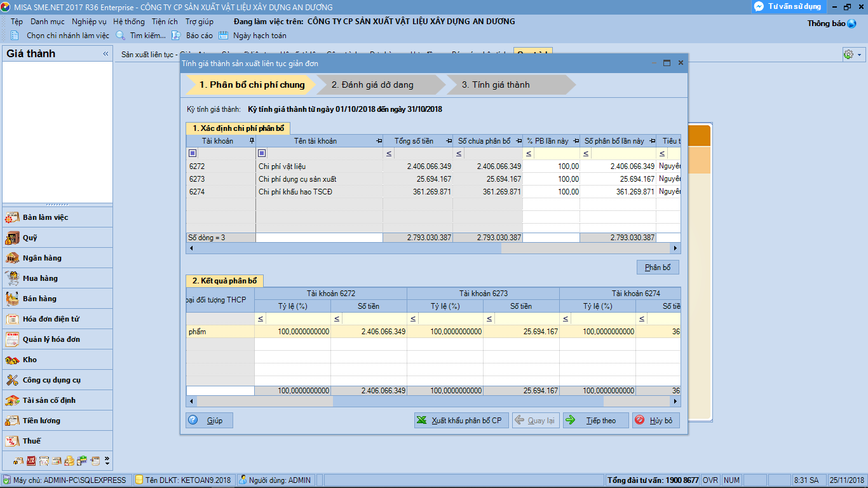The image size is (868, 488).
Task: Go to step 3 Tính giá thành
Action: (510, 85)
